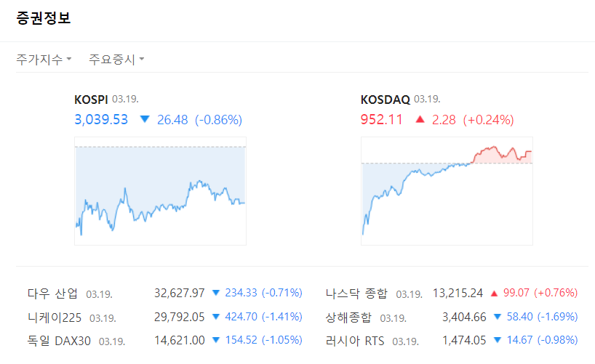595x364 pixels.
Task: Click date 03.19. in 독일 DAX30 row
Action: tap(112, 342)
